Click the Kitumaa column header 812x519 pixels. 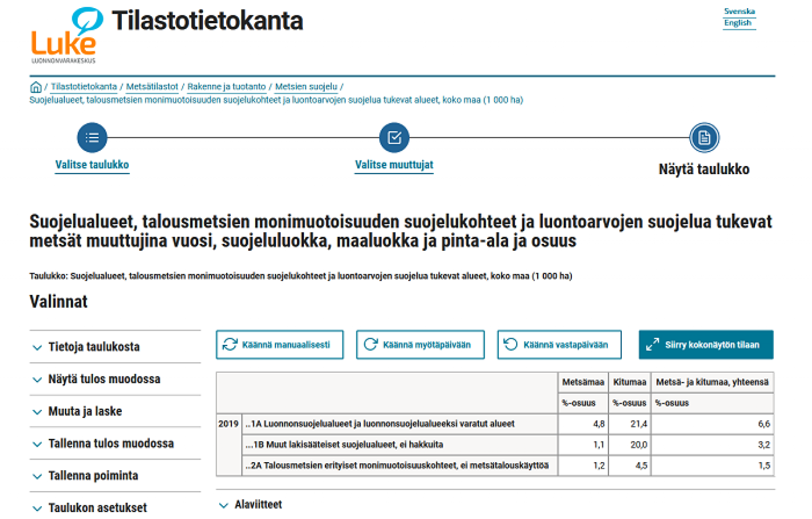click(629, 382)
